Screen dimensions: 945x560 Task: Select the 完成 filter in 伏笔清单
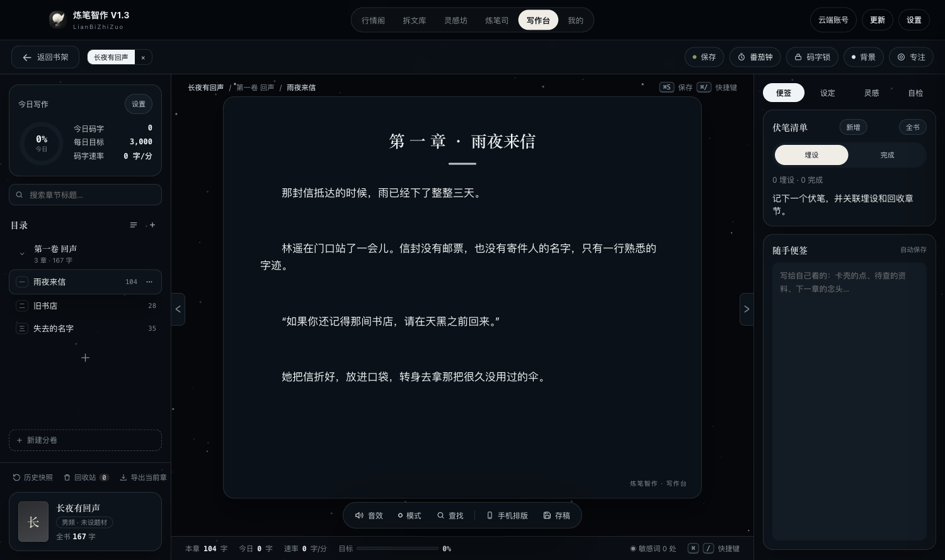coord(887,155)
